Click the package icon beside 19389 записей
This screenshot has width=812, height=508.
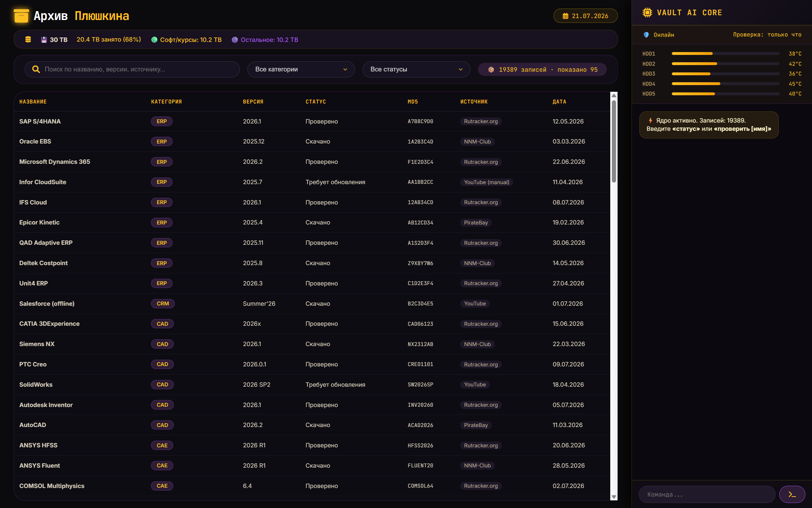pos(491,70)
